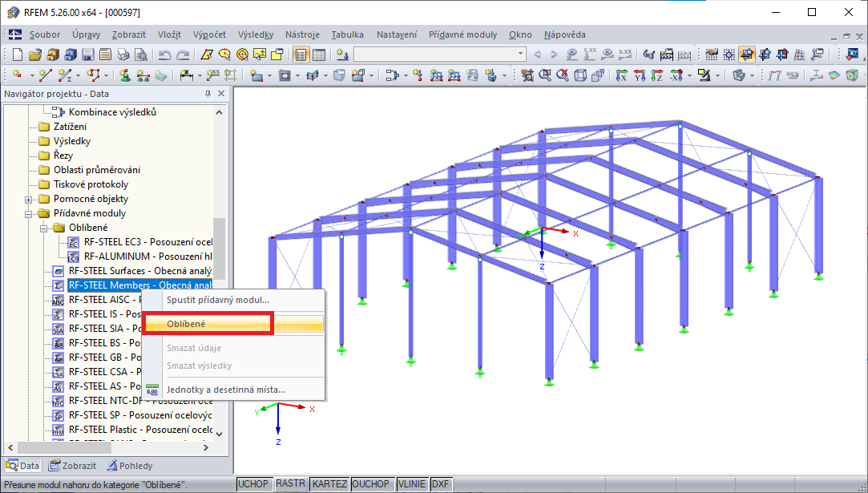Select Kombinace výsledků tree item
The width and height of the screenshot is (868, 493).
[x=112, y=112]
